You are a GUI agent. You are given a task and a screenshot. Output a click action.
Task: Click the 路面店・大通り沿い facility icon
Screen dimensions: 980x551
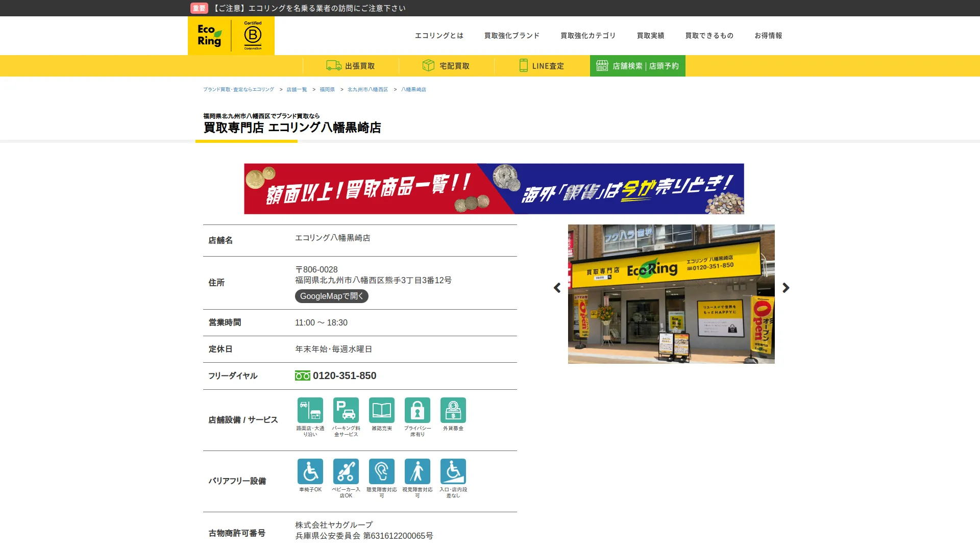pos(310,410)
